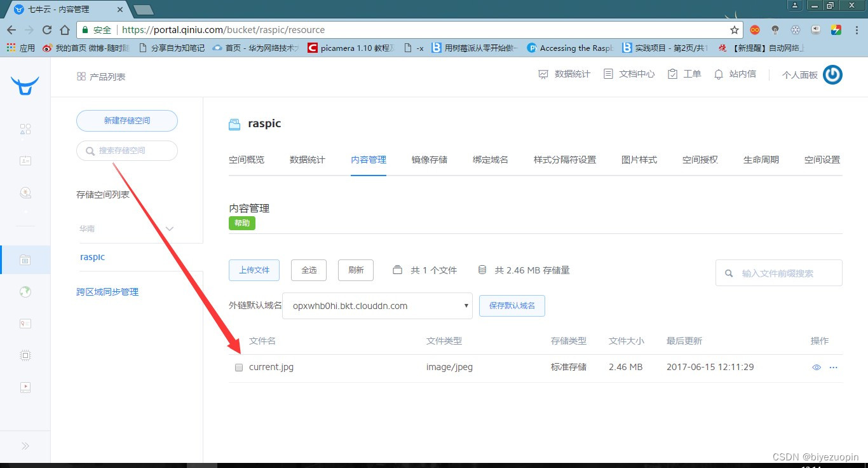Click 刷新 refresh button

tap(356, 270)
